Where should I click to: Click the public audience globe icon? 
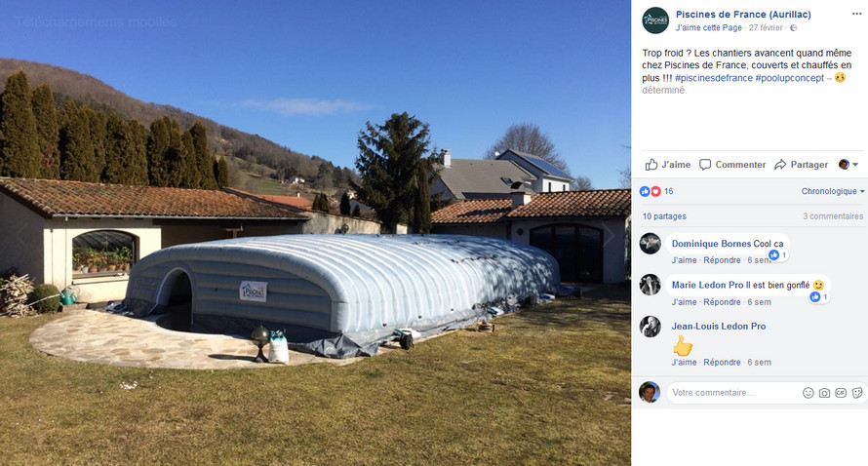[793, 27]
